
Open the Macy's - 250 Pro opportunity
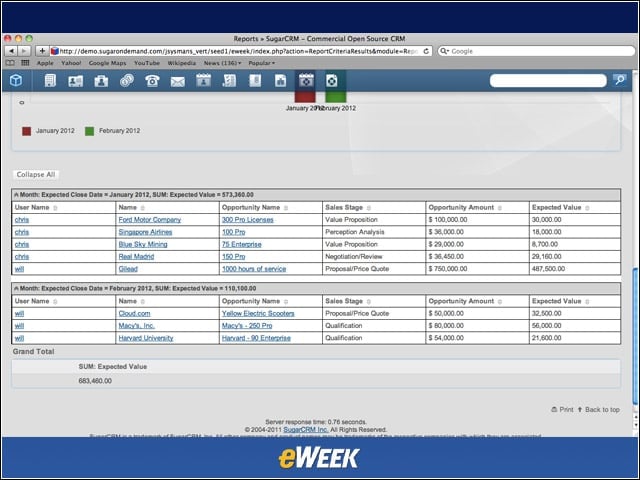(x=247, y=326)
